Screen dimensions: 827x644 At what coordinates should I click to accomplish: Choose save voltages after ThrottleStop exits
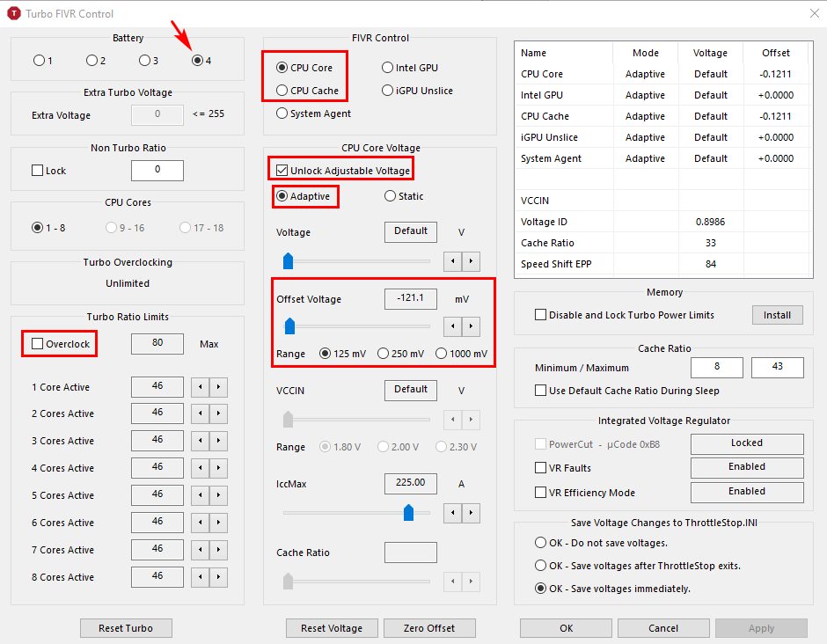[638, 566]
